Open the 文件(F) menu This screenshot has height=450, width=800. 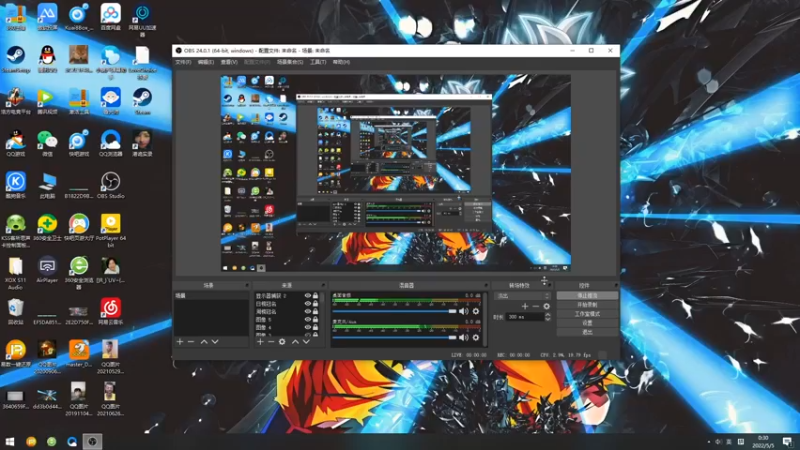click(183, 62)
